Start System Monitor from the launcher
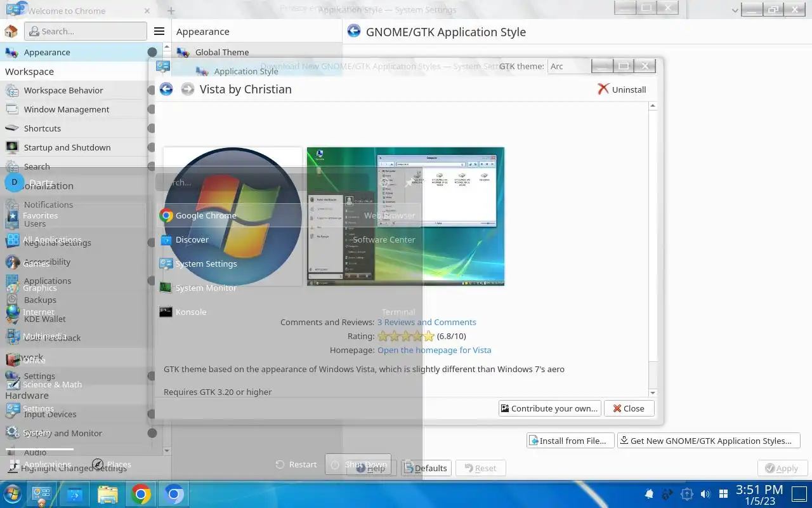This screenshot has height=508, width=812. point(289,288)
